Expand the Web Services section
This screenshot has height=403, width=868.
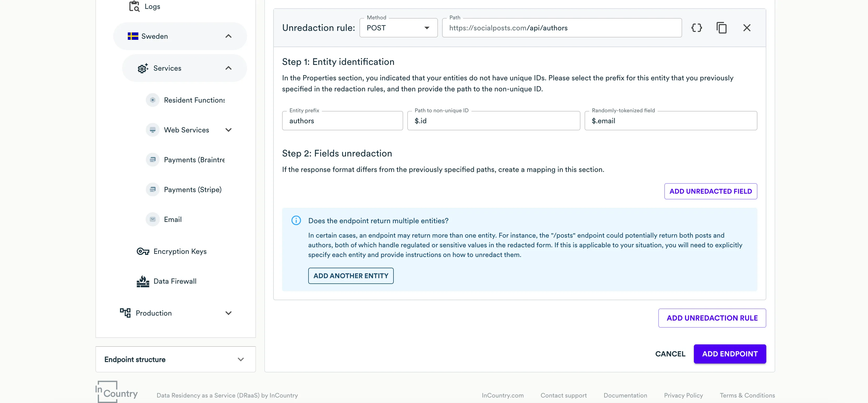point(229,130)
